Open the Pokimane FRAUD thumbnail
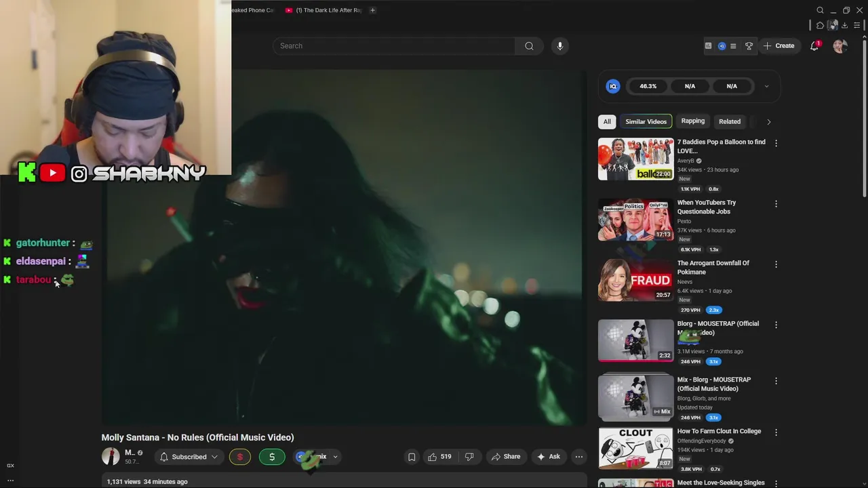Image resolution: width=868 pixels, height=488 pixels. (x=635, y=280)
